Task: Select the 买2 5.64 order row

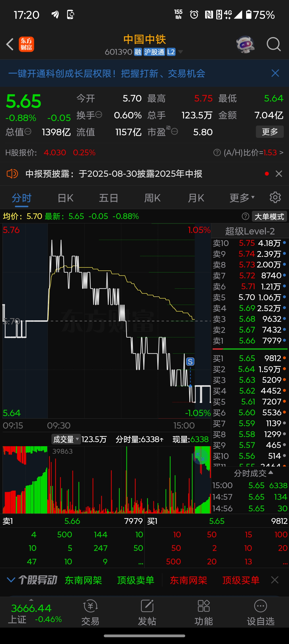Action: [250, 369]
